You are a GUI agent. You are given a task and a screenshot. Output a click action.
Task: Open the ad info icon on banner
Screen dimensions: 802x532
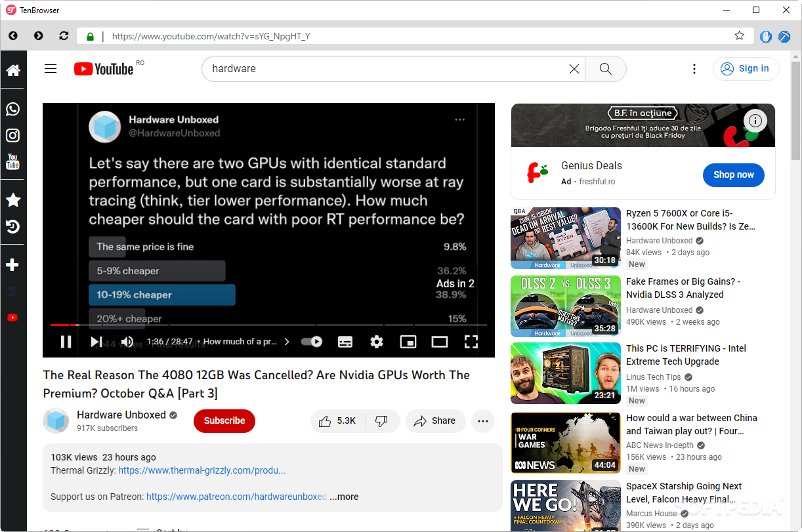[756, 121]
